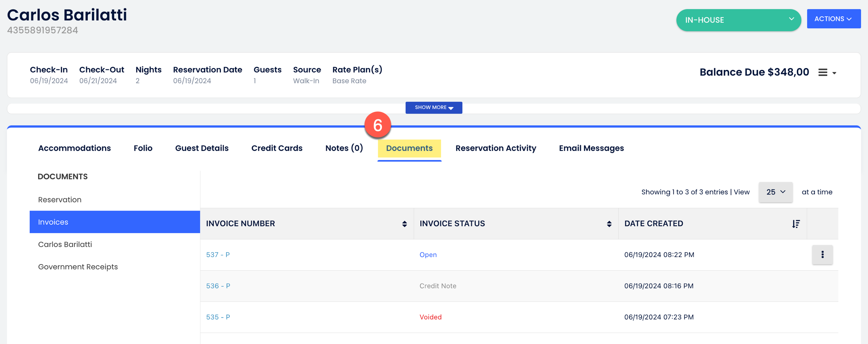868x344 pixels.
Task: Open the three-dot menu for invoice 537 - P
Action: tap(822, 254)
